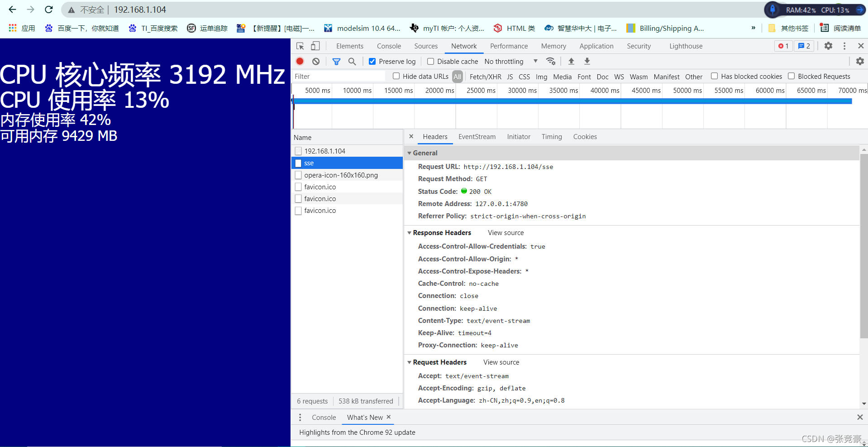This screenshot has width=868, height=447.
Task: Switch to the Sources tab
Action: [426, 46]
